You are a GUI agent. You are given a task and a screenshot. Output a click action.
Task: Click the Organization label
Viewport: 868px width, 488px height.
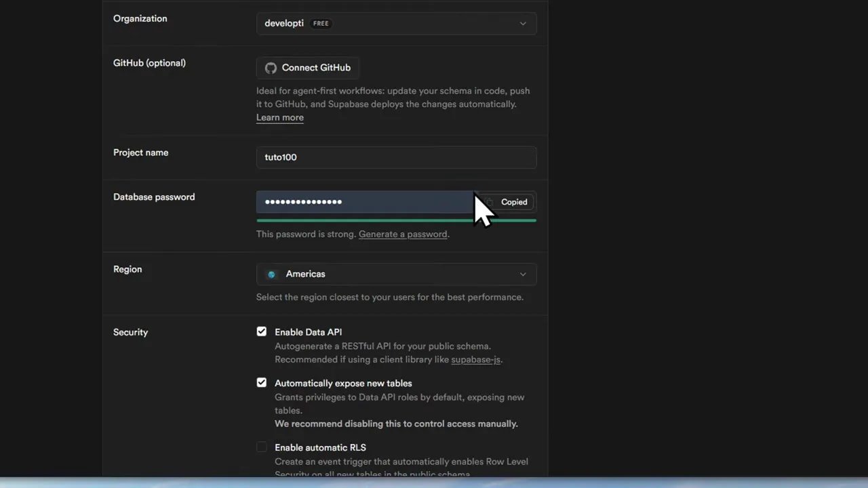point(140,18)
